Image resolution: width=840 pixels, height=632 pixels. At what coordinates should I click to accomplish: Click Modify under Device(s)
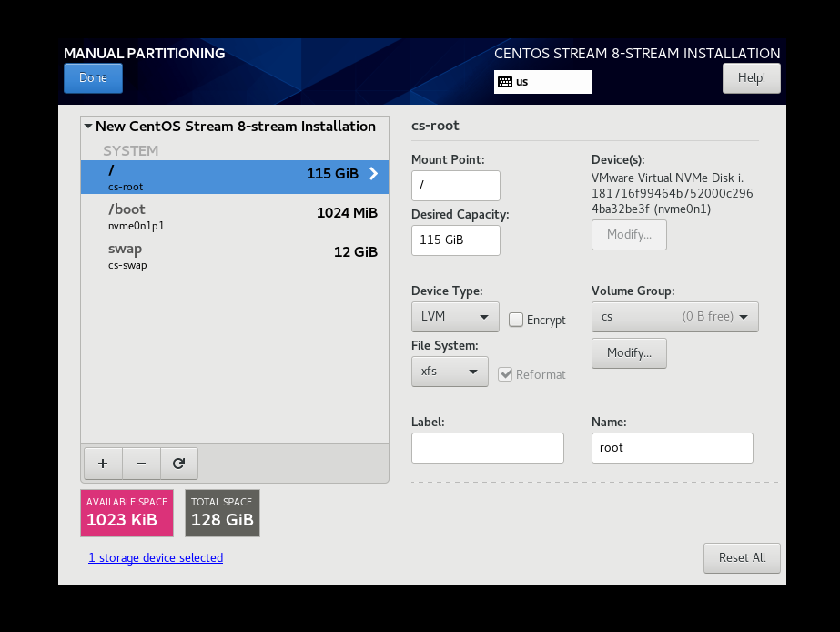pyautogui.click(x=629, y=235)
